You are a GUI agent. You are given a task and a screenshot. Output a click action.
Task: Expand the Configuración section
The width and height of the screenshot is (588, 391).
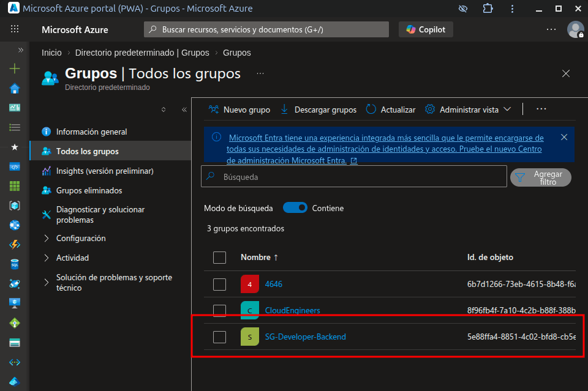[x=80, y=239]
